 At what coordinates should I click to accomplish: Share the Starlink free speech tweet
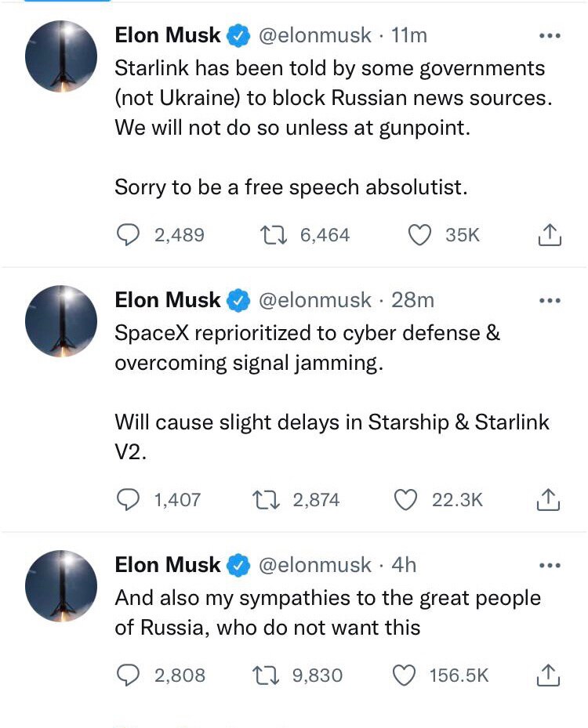(x=550, y=234)
